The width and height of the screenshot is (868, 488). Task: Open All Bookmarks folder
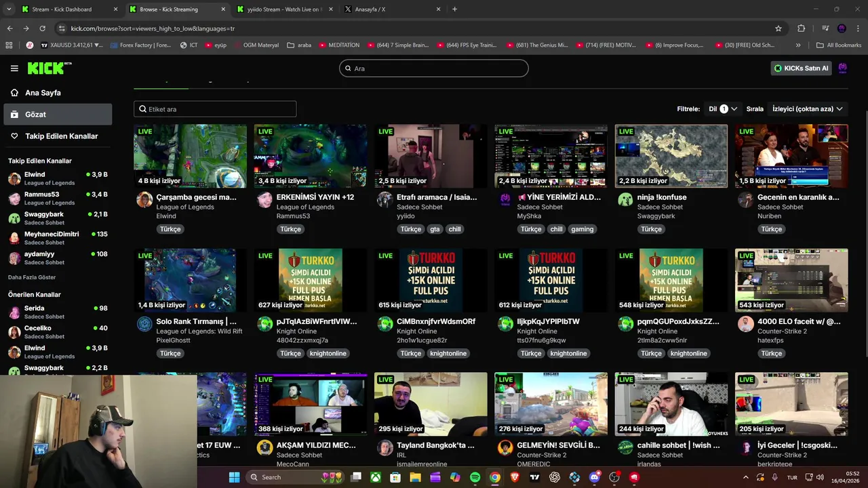pos(839,45)
